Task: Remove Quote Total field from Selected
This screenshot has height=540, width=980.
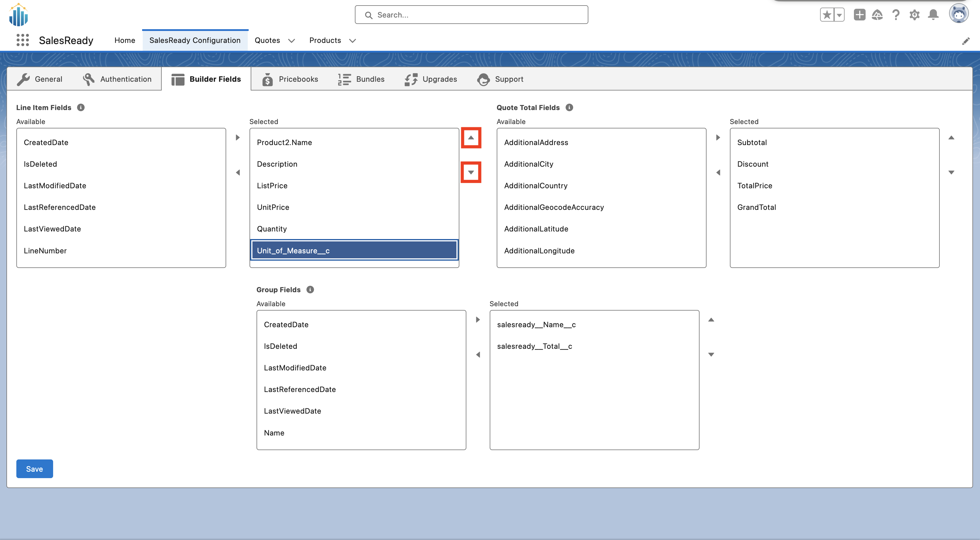Action: pyautogui.click(x=718, y=173)
